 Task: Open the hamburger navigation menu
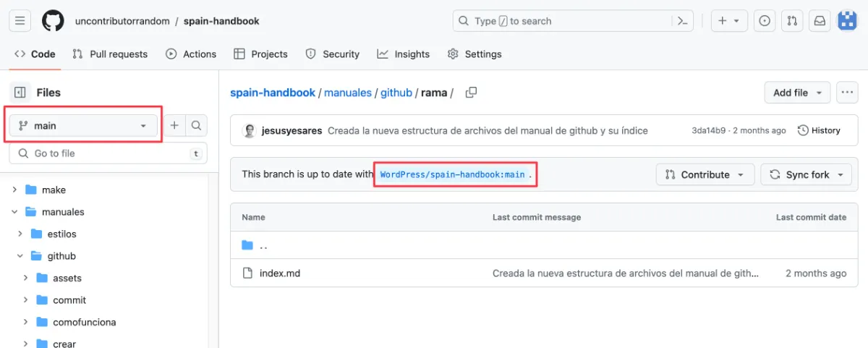[20, 21]
